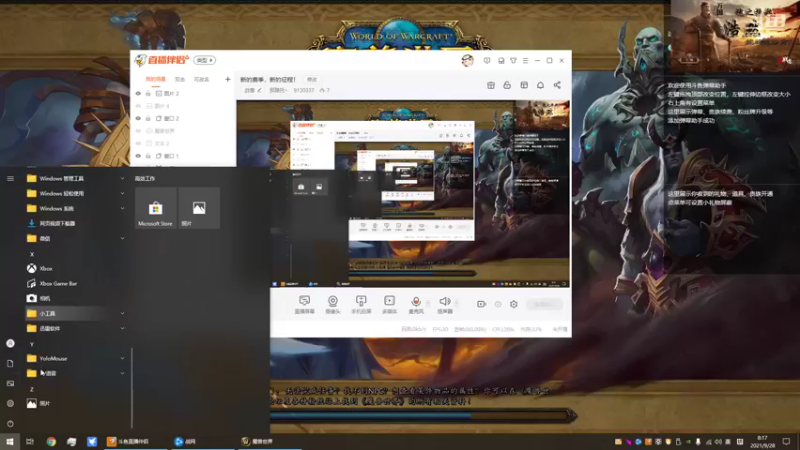
Task: Expand the YoloMouse folder
Action: (x=76, y=358)
